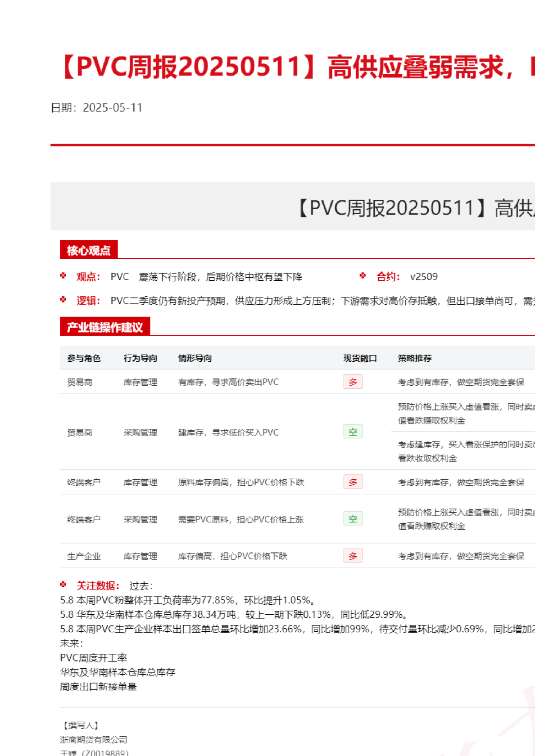Image resolution: width=535 pixels, height=756 pixels.
Task: Click the v2509 contract code
Action: tap(424, 277)
